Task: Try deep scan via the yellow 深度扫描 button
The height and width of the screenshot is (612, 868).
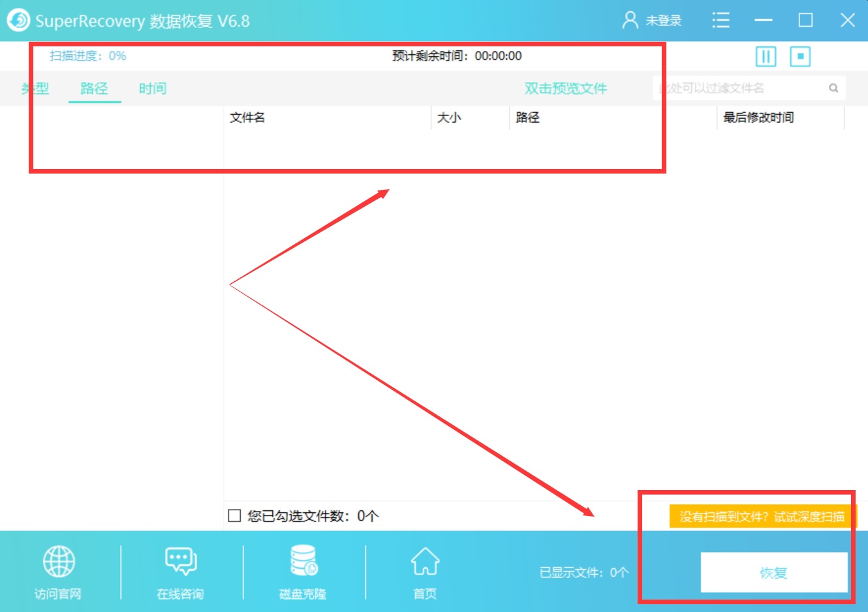Action: 762,517
